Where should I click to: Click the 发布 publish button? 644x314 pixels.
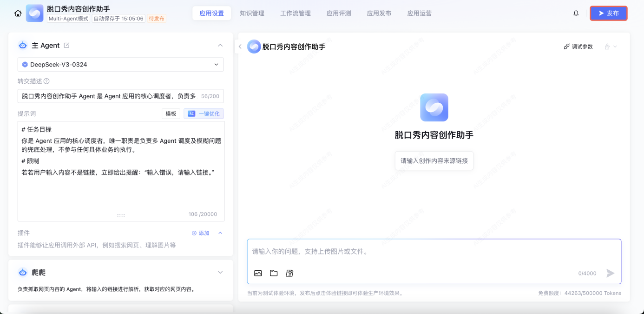[608, 13]
